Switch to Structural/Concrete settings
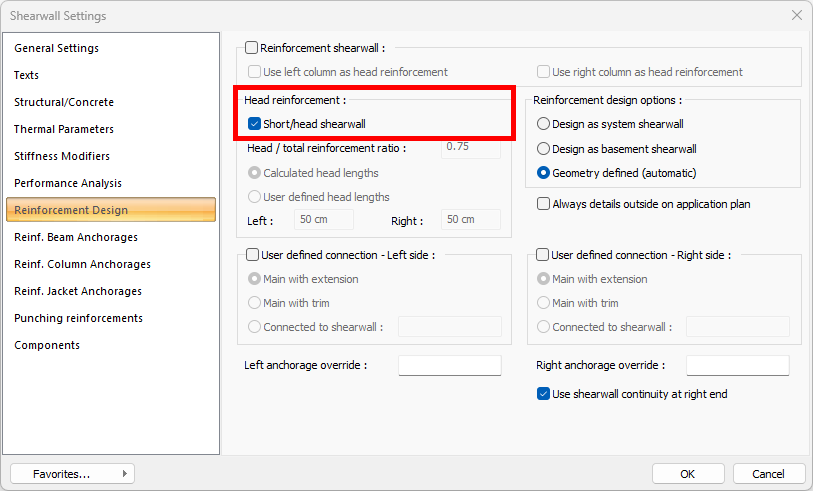 pos(64,102)
